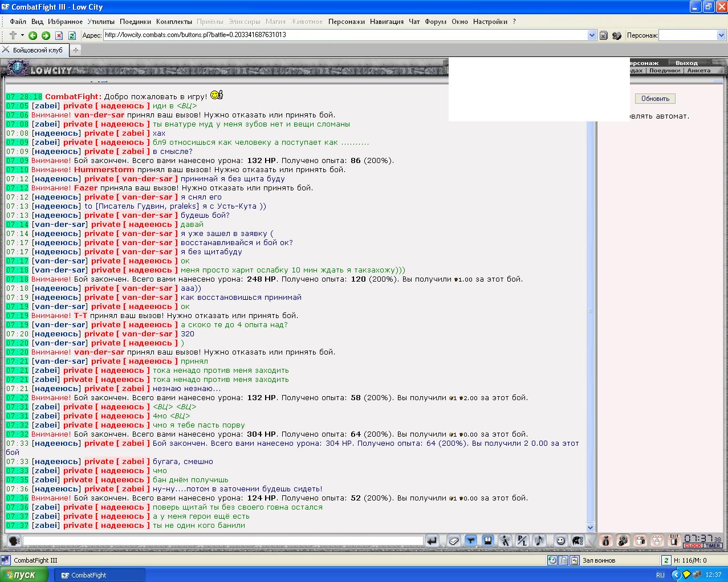Reload the page with the green refresh icon
The height and width of the screenshot is (582, 728).
72,35
